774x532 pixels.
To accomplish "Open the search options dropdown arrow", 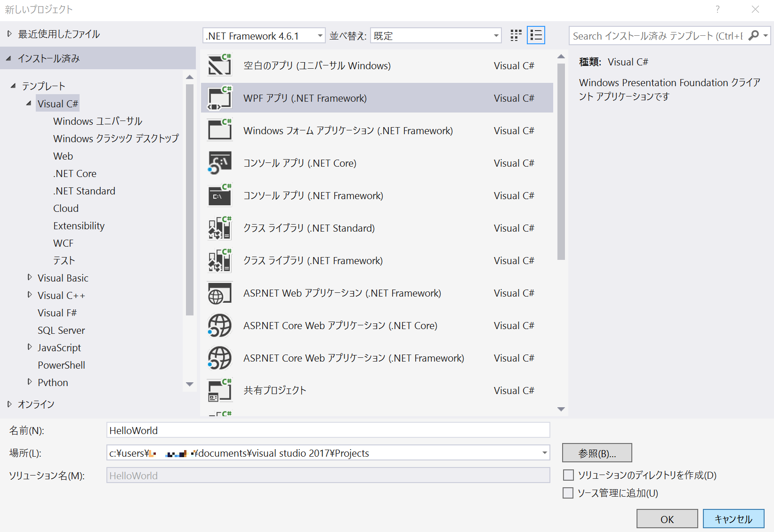I will [766, 35].
